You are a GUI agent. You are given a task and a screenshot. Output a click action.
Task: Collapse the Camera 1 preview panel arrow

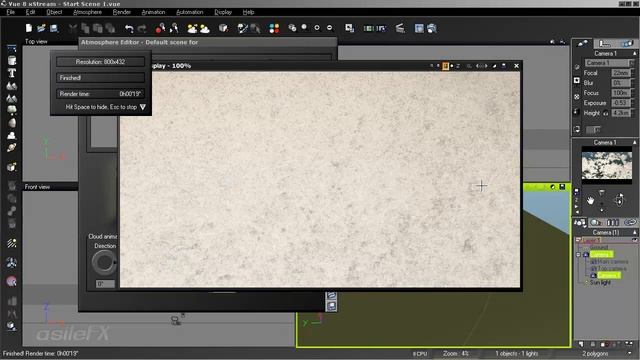634,142
